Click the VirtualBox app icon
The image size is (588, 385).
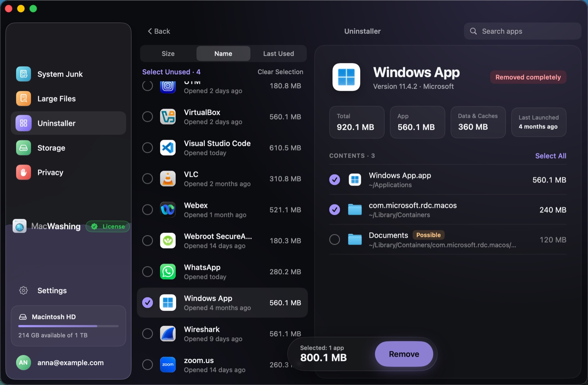(168, 117)
